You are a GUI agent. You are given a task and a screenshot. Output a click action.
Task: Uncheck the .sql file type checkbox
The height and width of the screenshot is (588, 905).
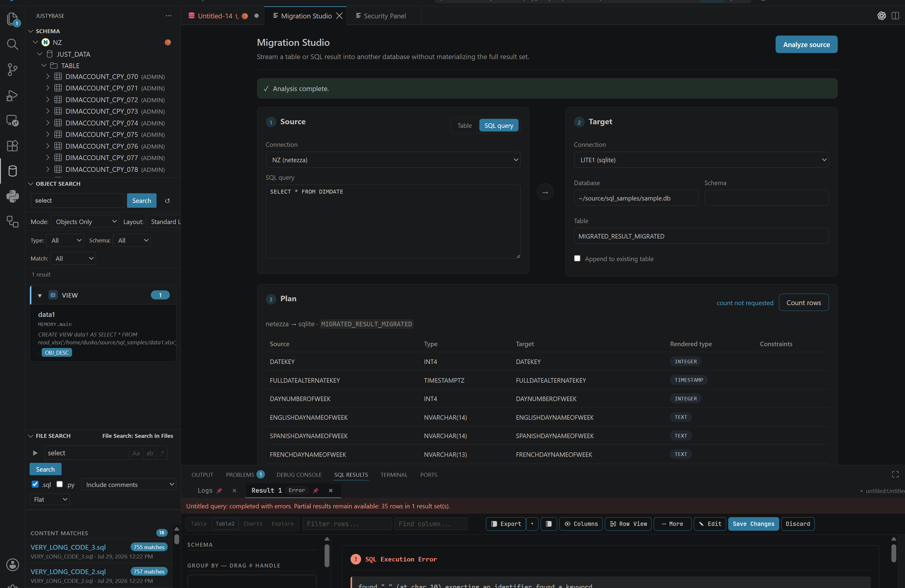[35, 484]
